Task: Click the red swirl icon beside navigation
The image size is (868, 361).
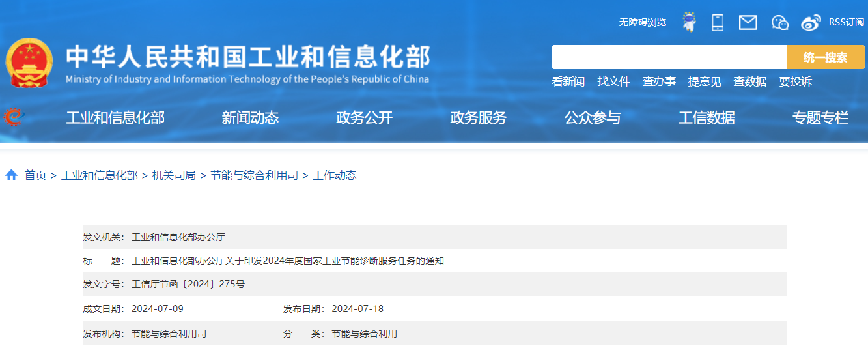Action: coord(13,117)
